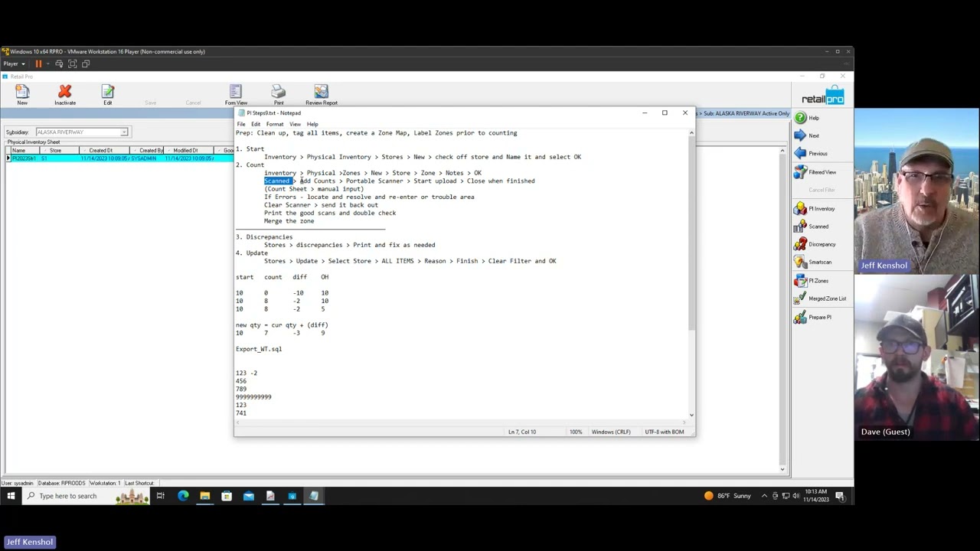
Task: Open Microsoft Store from guest taskbar
Action: tap(227, 496)
